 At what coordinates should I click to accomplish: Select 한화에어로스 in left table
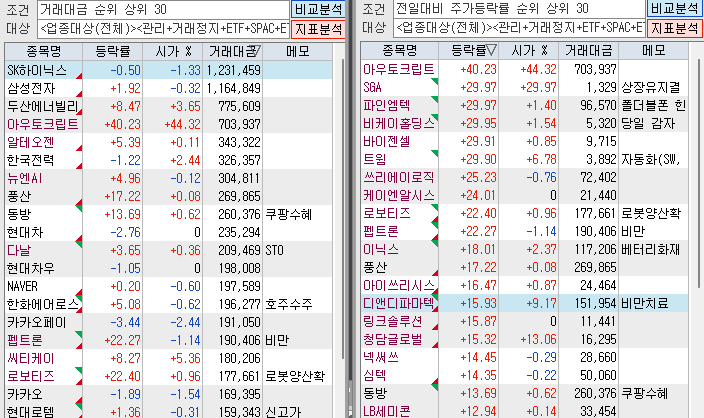click(43, 304)
